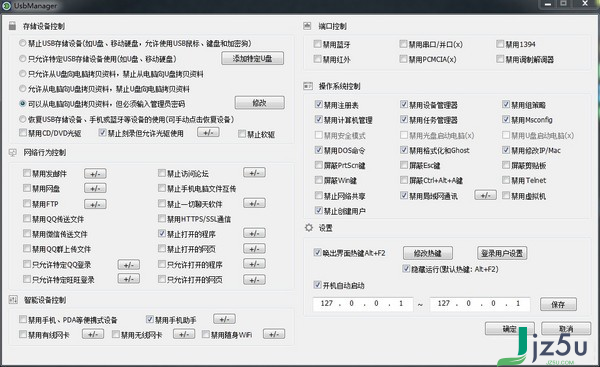The image size is (600, 367).
Task: Select 可以从电脑向U盘拷贝资料但须输入密码 radio
Action: click(x=23, y=104)
